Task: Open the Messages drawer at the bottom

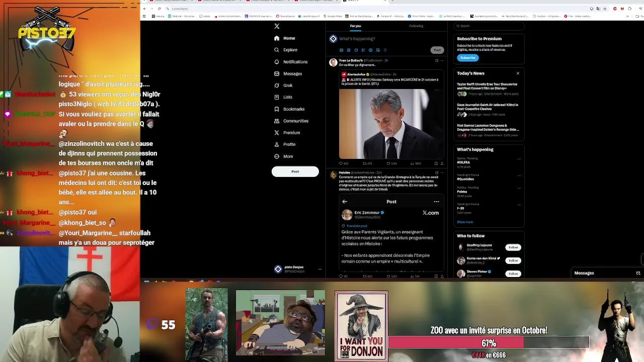Action: 606,273
